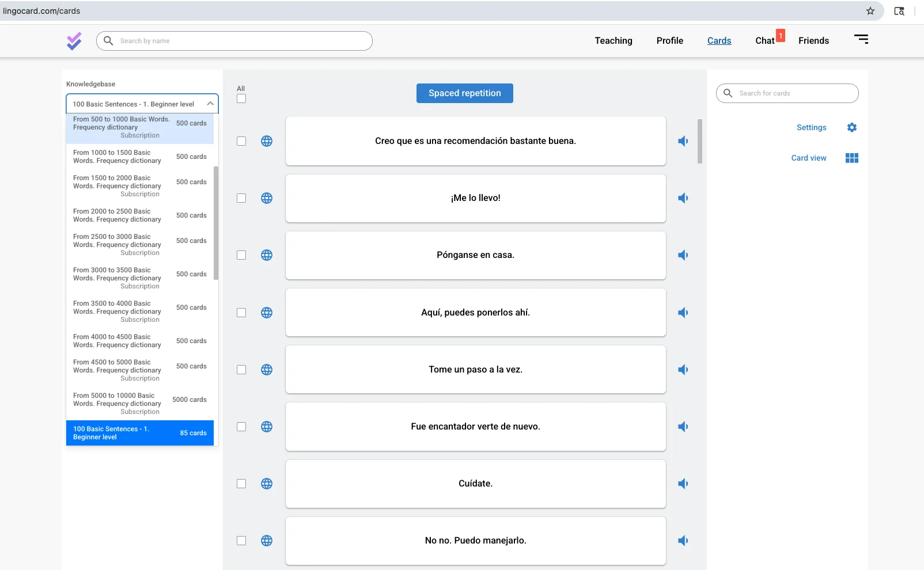Click globe icon beside 'Aquí, puedes ponerlos ahí.'
Screen dimensions: 924x570
point(267,313)
